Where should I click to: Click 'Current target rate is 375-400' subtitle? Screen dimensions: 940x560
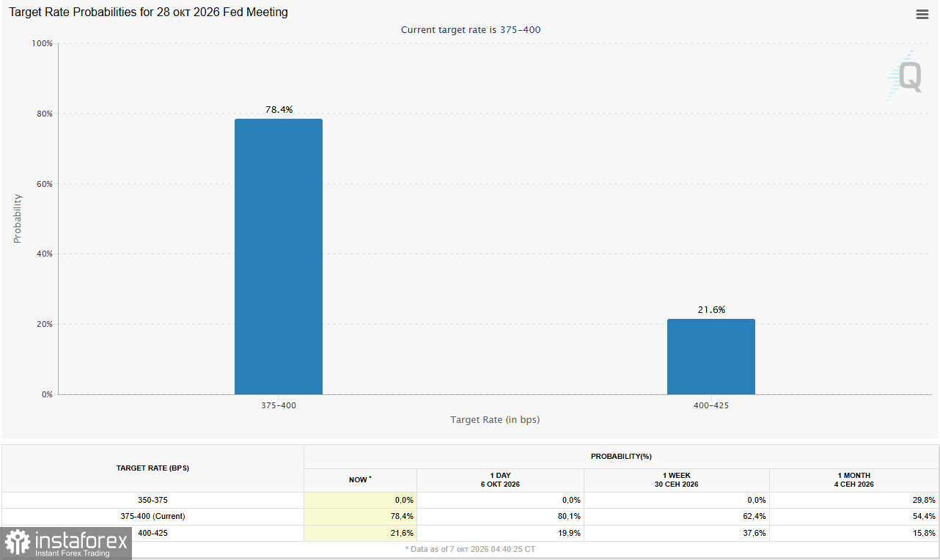coord(471,30)
